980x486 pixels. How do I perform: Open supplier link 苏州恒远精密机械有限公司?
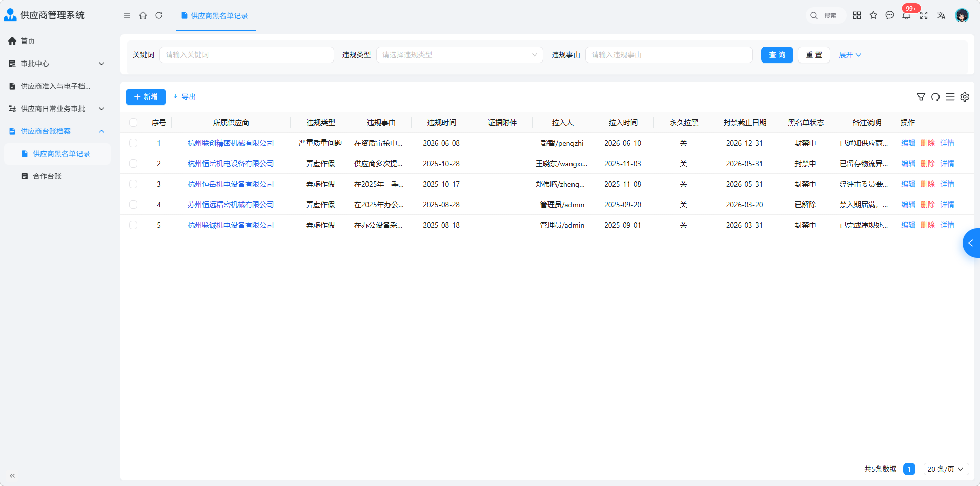point(231,205)
